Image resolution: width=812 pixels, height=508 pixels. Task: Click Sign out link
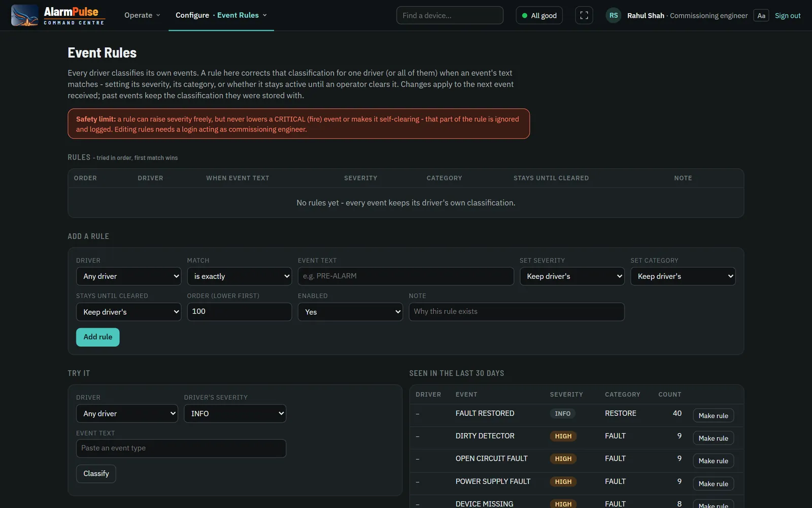(788, 16)
